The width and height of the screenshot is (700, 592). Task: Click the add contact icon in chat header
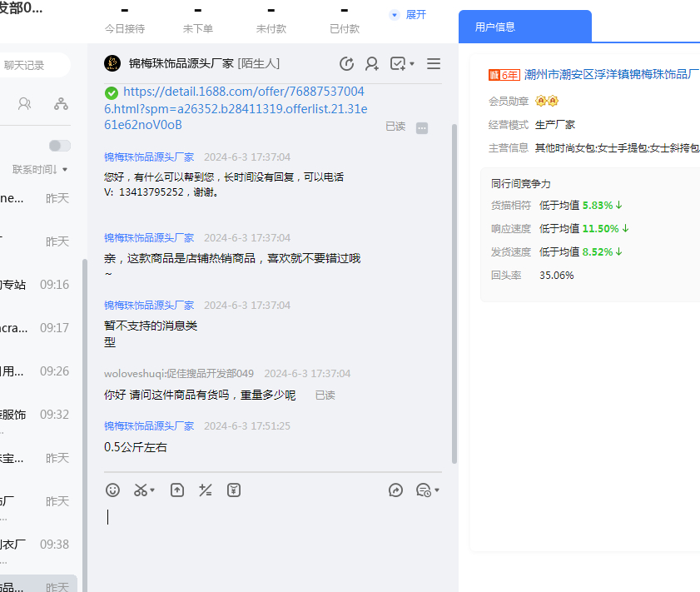click(x=372, y=64)
